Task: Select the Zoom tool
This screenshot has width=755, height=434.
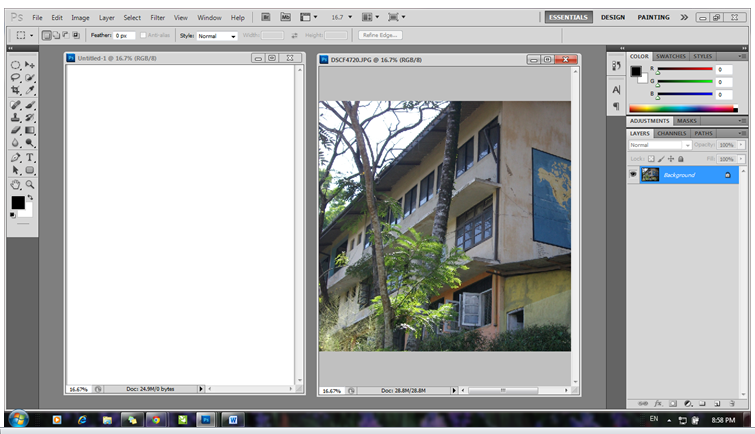Action: (x=30, y=184)
